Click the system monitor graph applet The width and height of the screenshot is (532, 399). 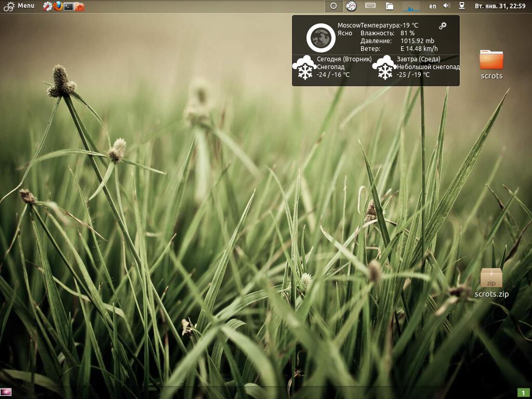pyautogui.click(x=411, y=6)
